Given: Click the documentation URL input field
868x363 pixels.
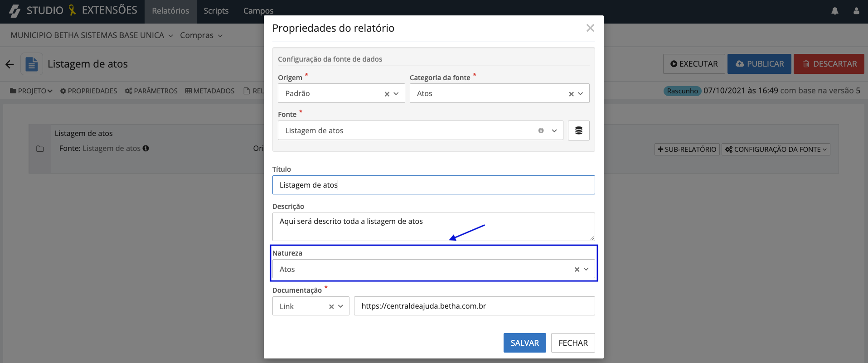Looking at the screenshot, I should tap(475, 306).
